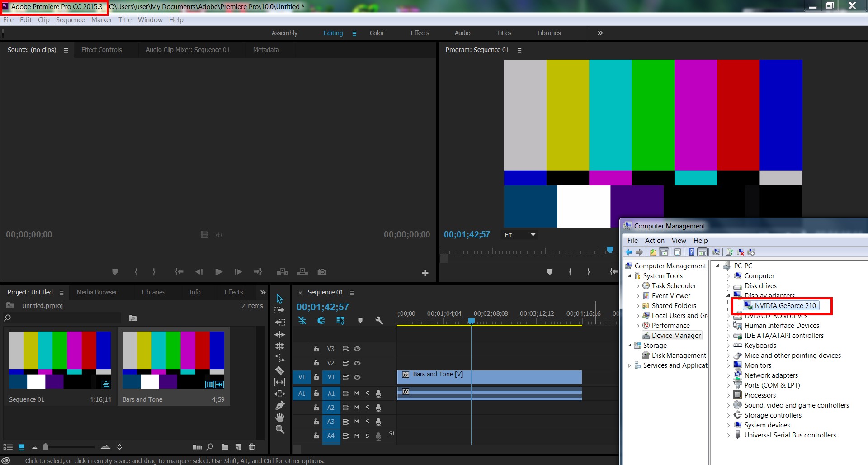
Task: Show more workspaces chevron
Action: 600,33
